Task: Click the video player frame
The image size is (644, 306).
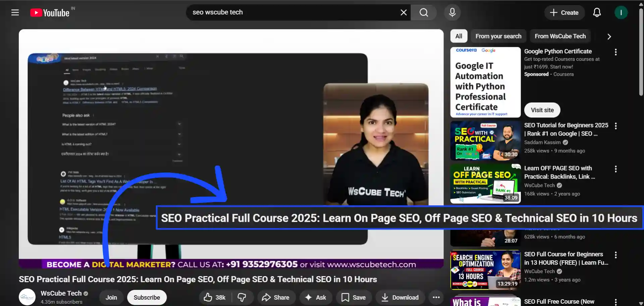Action: coord(231,149)
